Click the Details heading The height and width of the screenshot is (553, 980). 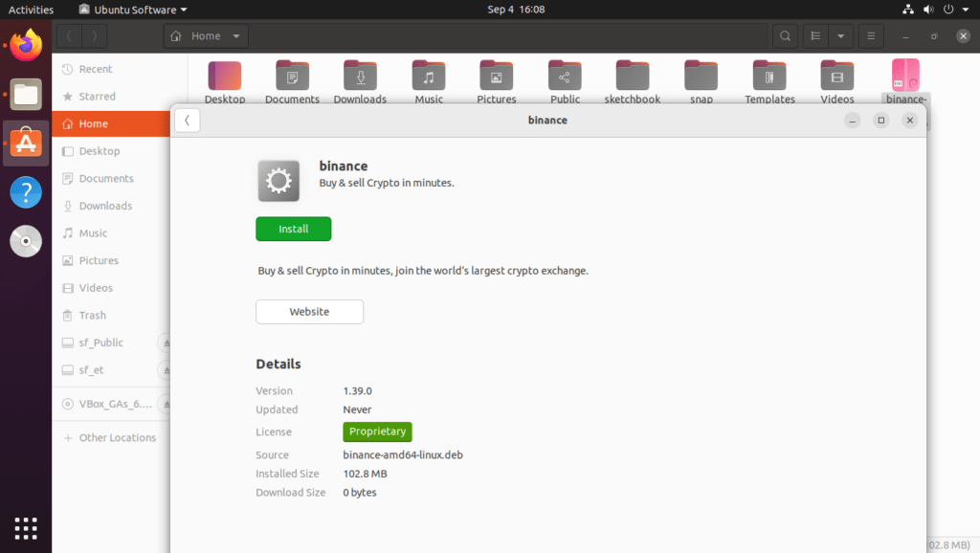278,365
